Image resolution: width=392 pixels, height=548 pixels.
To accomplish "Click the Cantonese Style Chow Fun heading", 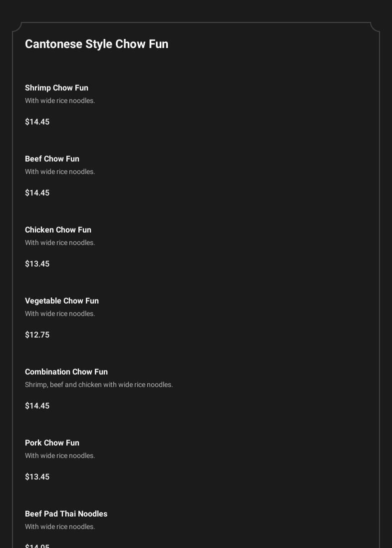I will tap(96, 44).
